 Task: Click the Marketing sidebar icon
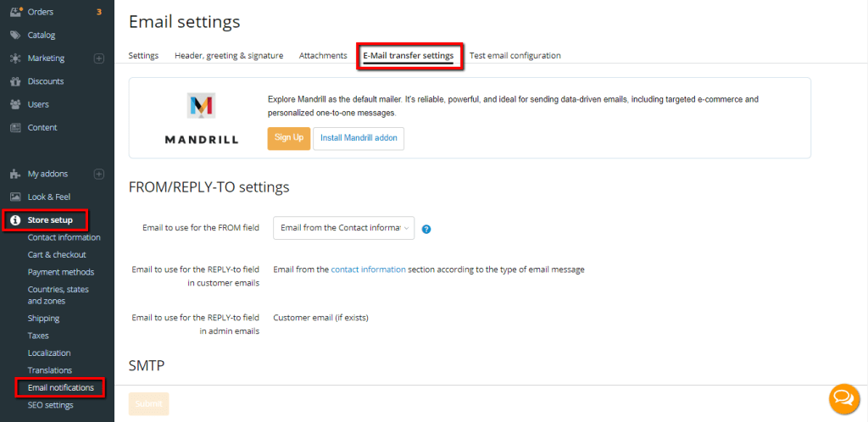coord(15,58)
